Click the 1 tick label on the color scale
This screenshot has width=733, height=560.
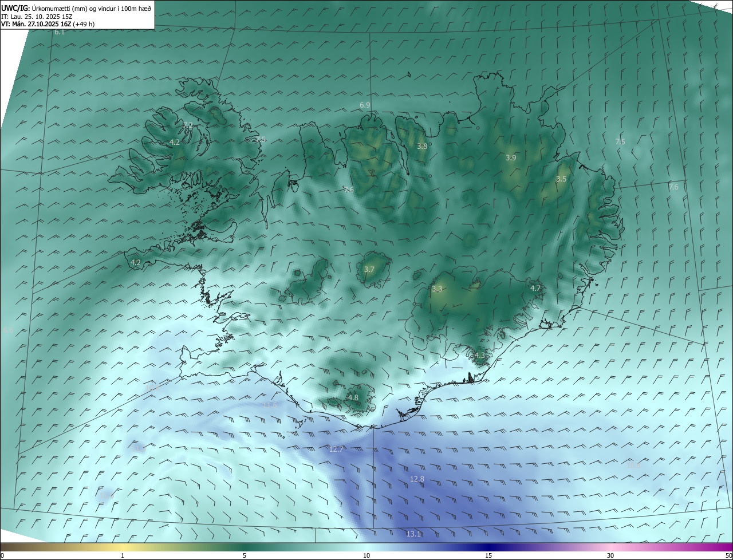coord(123,555)
